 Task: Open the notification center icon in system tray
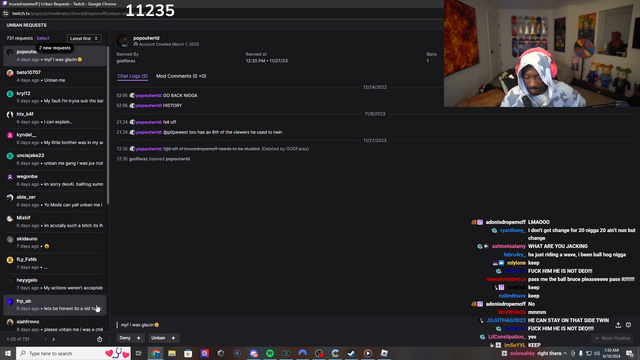coord(630,353)
